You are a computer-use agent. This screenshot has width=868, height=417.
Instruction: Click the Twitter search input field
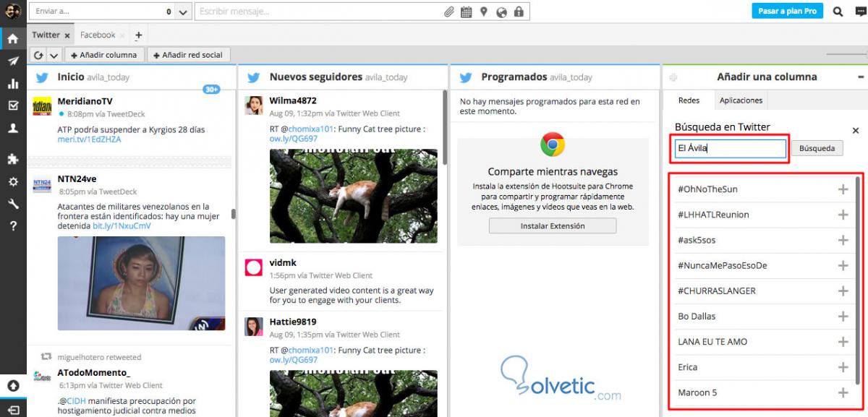(729, 148)
